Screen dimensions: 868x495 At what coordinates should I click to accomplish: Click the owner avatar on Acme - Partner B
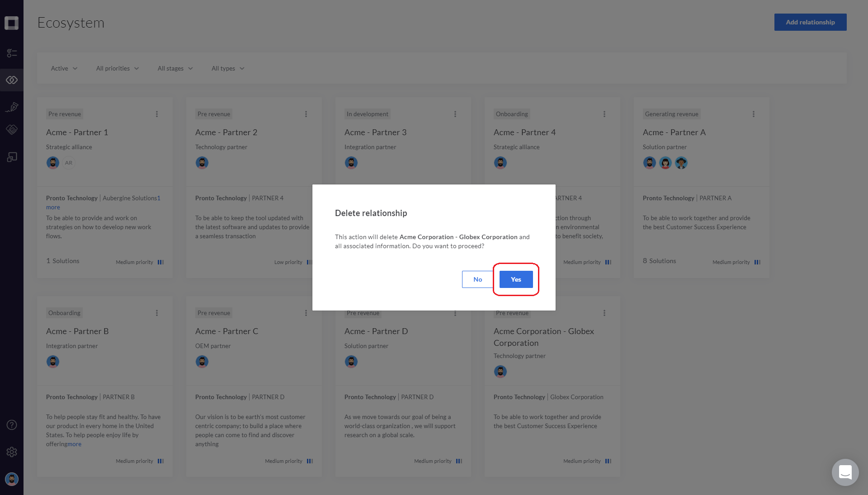[x=53, y=362]
